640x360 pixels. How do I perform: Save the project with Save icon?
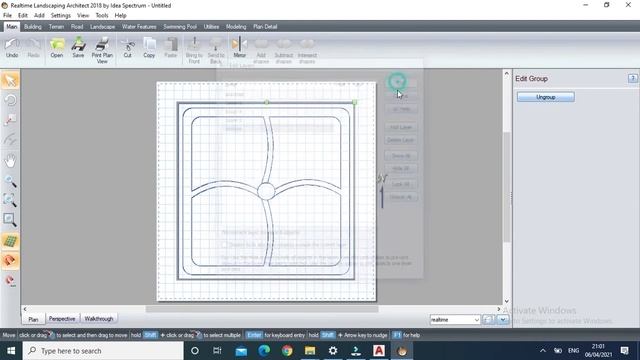click(78, 47)
